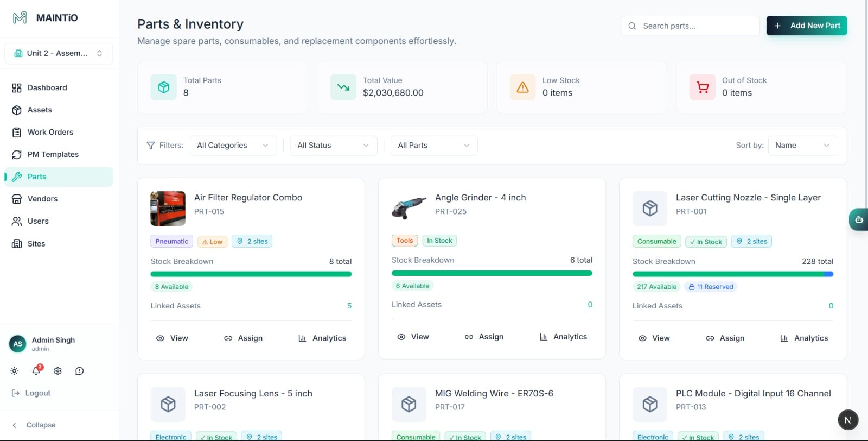Open the Sort by Name dropdown
This screenshot has width=868, height=441.
pyautogui.click(x=802, y=146)
